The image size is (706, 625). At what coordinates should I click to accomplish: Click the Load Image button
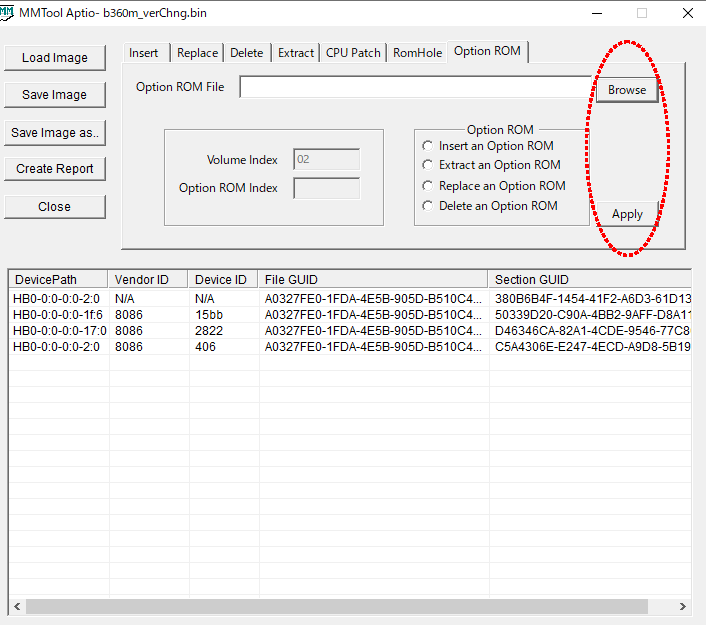[55, 58]
